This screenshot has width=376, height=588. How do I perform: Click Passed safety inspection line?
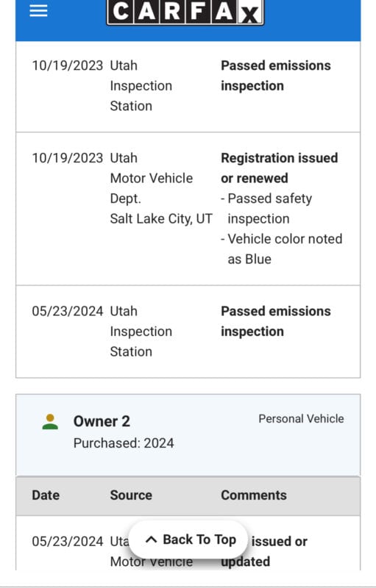266,209
